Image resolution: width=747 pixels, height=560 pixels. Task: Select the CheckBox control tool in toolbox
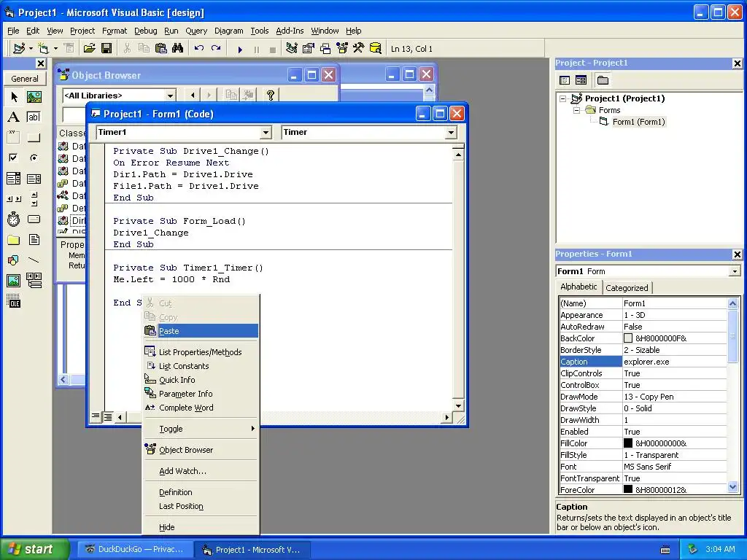coord(14,157)
